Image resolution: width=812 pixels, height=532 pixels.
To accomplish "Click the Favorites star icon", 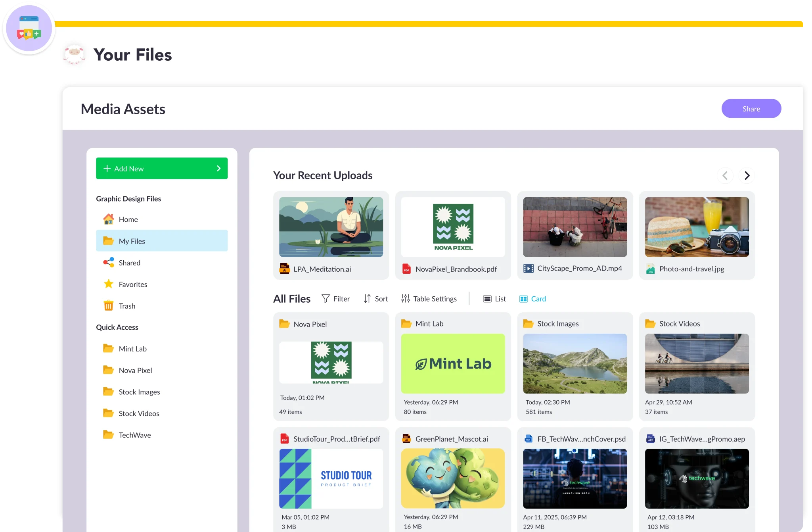I will [x=108, y=284].
